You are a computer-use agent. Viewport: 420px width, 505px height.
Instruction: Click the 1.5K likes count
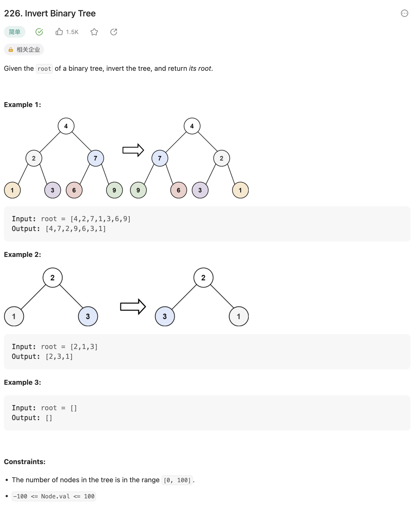72,32
